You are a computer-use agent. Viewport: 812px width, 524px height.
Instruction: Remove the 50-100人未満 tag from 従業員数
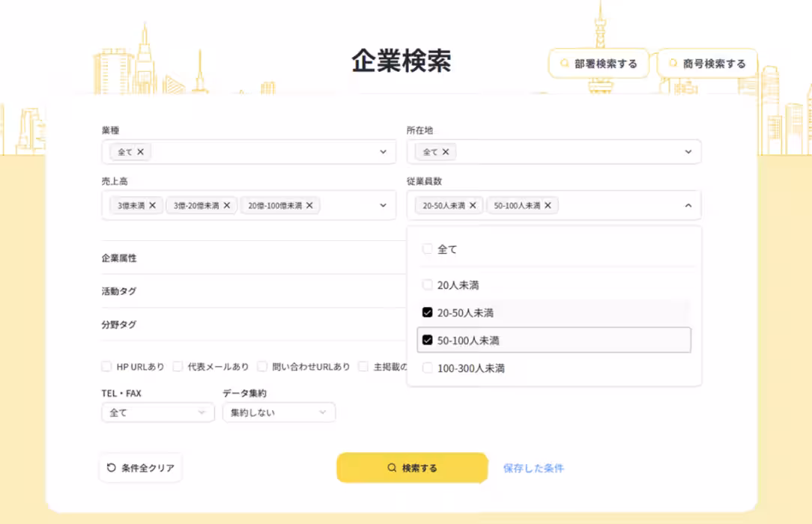(548, 205)
